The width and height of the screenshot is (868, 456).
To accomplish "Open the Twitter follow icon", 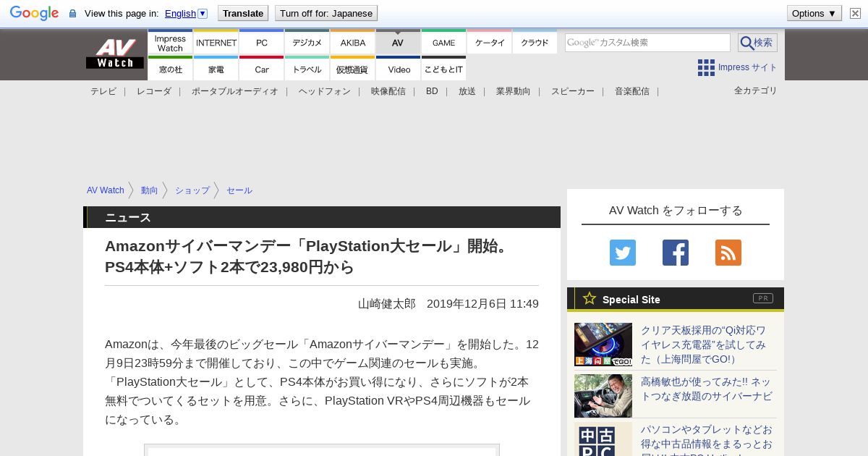I will (623, 253).
